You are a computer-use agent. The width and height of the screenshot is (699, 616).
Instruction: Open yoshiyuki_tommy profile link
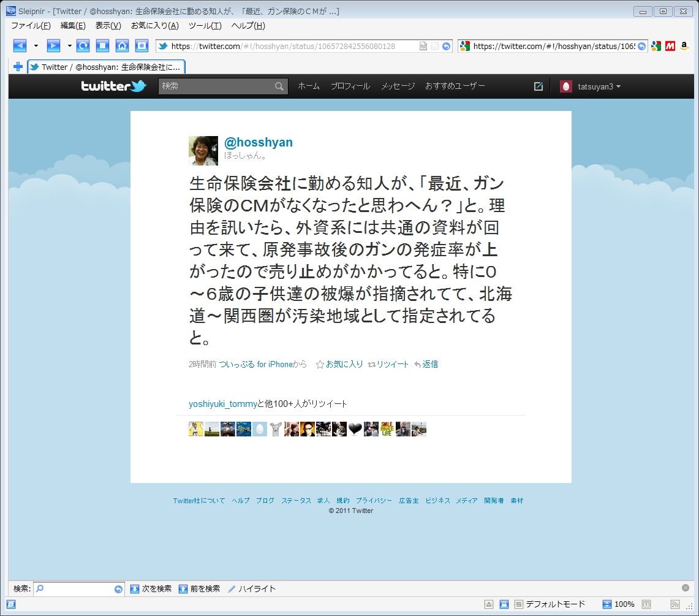[223, 404]
